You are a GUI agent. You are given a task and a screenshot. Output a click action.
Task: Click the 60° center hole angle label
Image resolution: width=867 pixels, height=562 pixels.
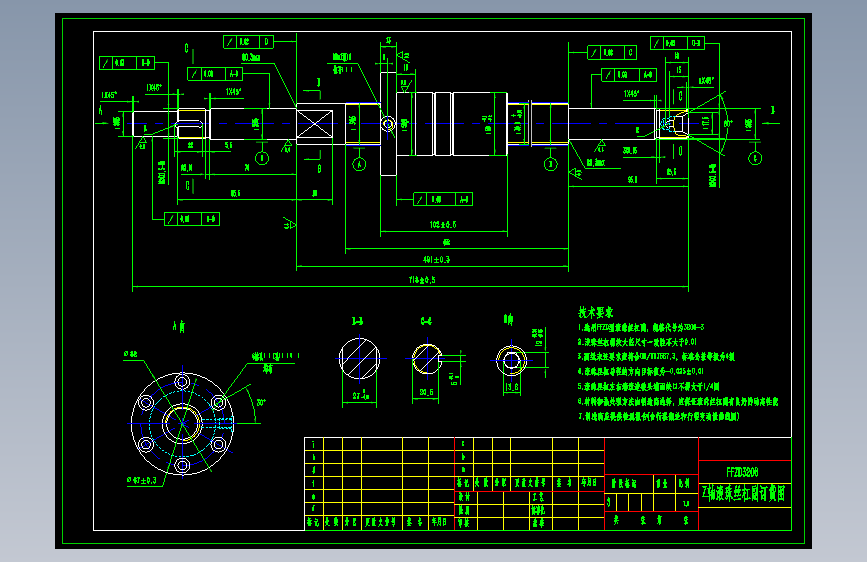(728, 124)
